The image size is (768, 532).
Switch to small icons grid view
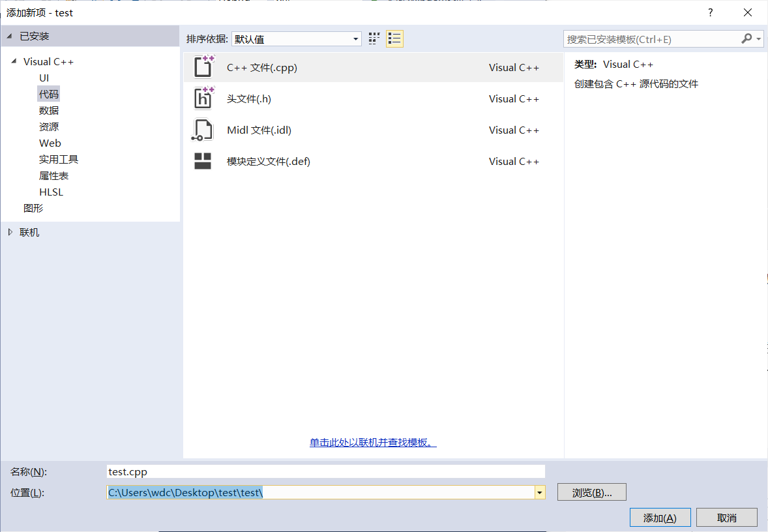[x=374, y=38]
